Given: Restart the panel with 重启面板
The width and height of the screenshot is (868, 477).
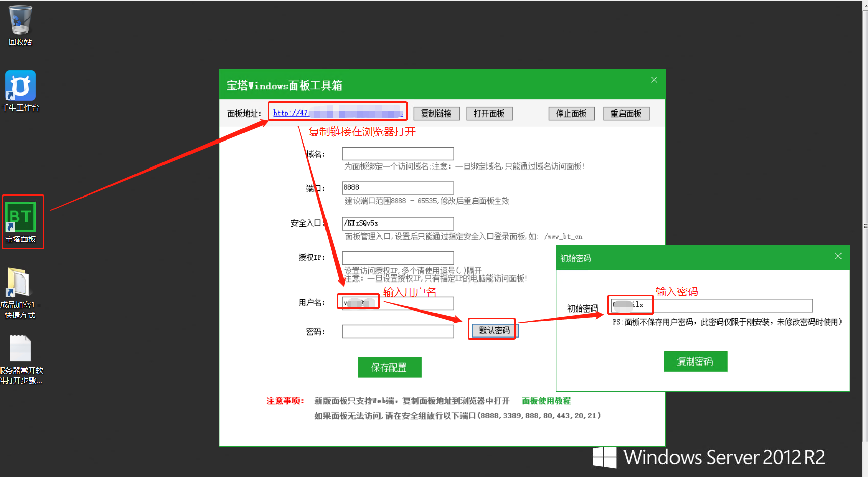Looking at the screenshot, I should point(626,114).
